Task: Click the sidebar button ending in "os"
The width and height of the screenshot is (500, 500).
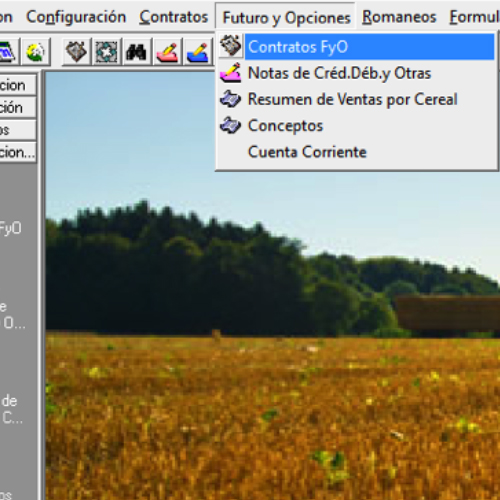Action: click(x=17, y=130)
